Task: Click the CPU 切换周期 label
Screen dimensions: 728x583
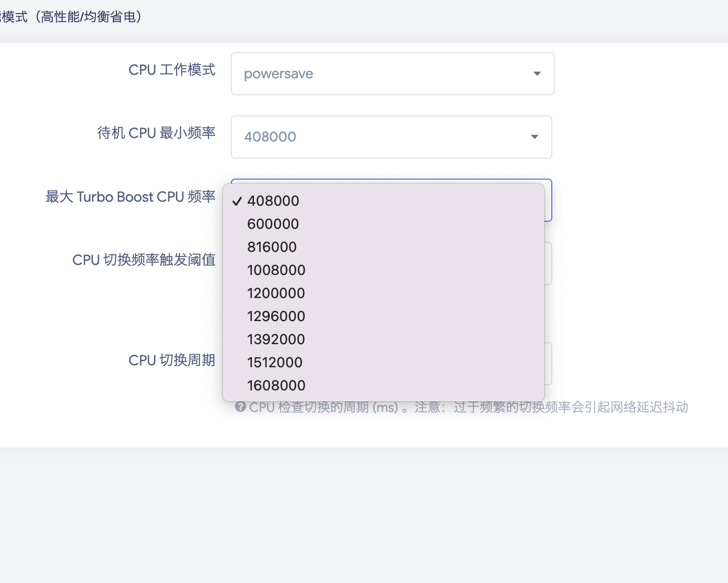Action: pos(172,360)
